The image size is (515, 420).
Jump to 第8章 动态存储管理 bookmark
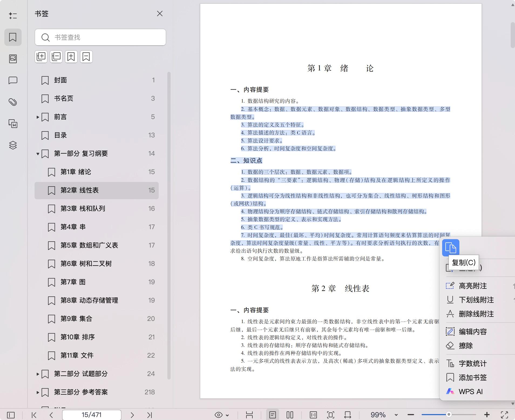pyautogui.click(x=97, y=300)
